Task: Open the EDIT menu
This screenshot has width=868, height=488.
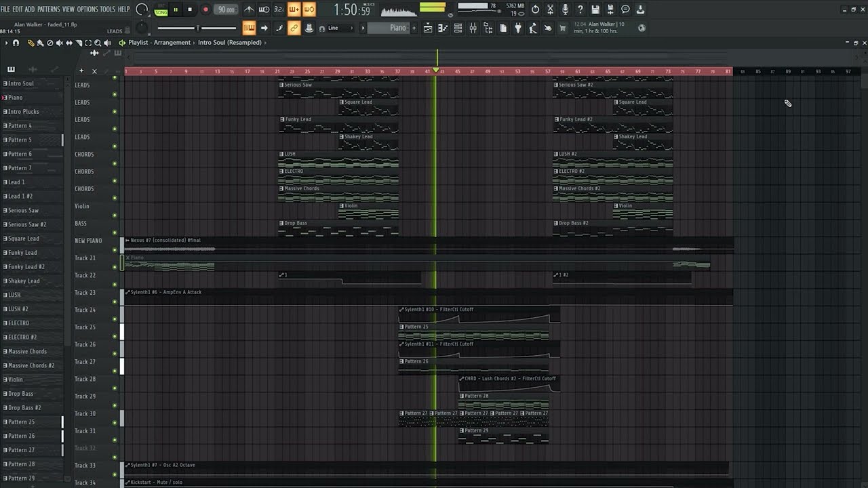Action: 18,9
